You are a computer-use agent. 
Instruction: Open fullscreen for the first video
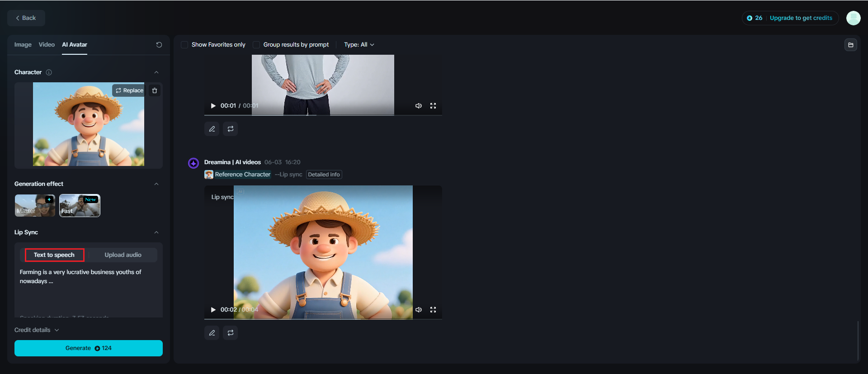(x=433, y=106)
